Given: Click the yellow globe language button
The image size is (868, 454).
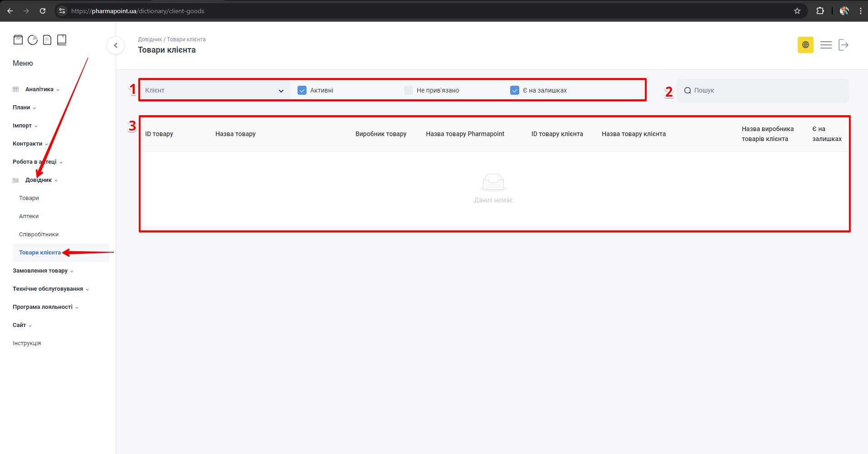Looking at the screenshot, I should click(x=805, y=45).
